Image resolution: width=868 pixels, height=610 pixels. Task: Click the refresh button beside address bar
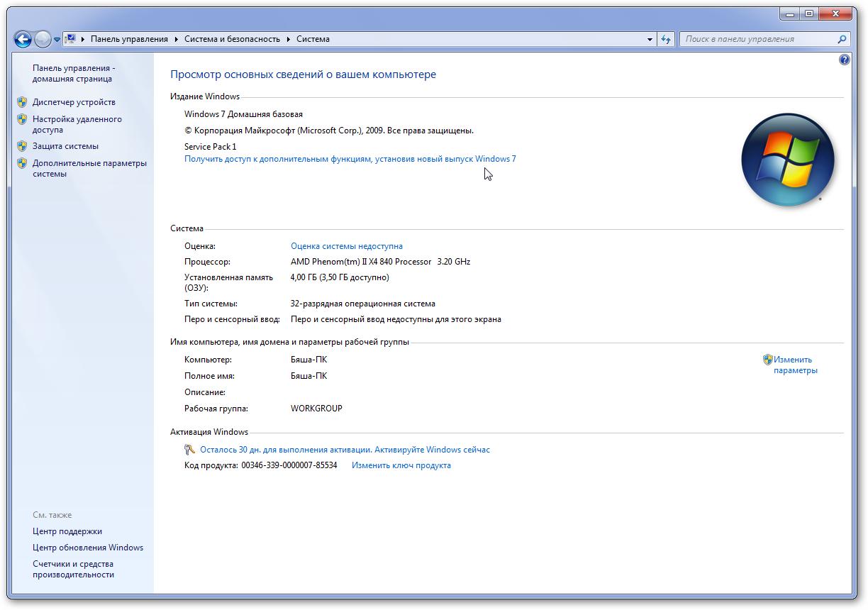pos(666,40)
